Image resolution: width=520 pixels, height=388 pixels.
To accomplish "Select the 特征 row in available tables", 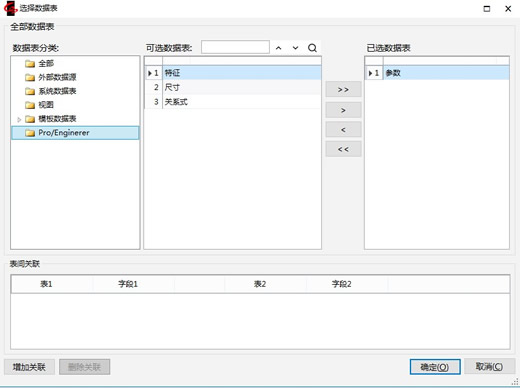I will point(233,73).
